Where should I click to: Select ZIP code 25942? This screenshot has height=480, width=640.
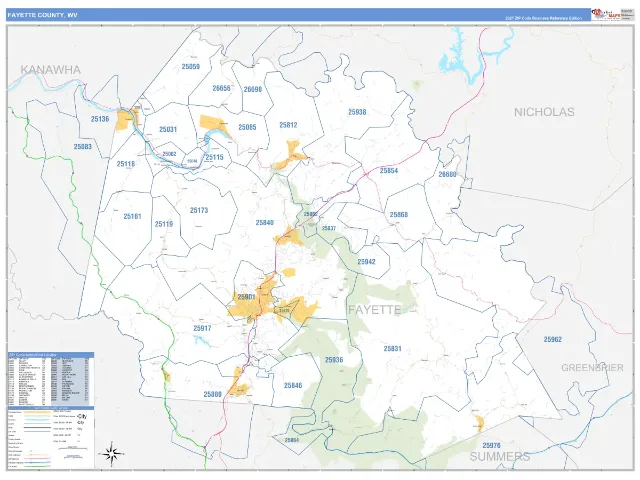[x=366, y=262]
